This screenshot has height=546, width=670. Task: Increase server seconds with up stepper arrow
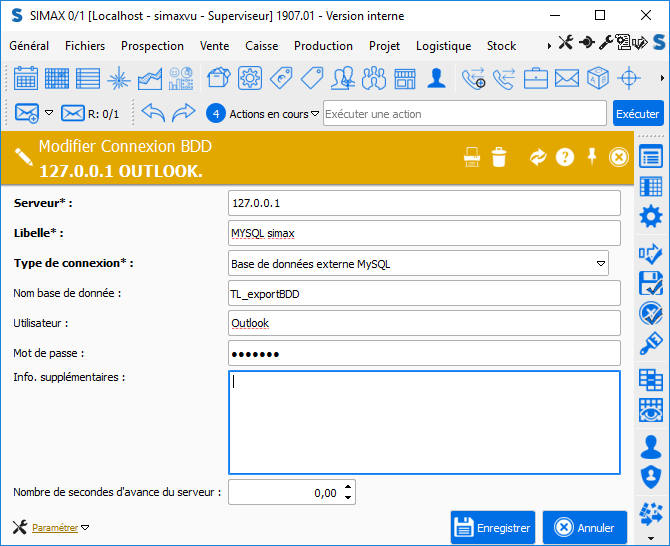(348, 487)
